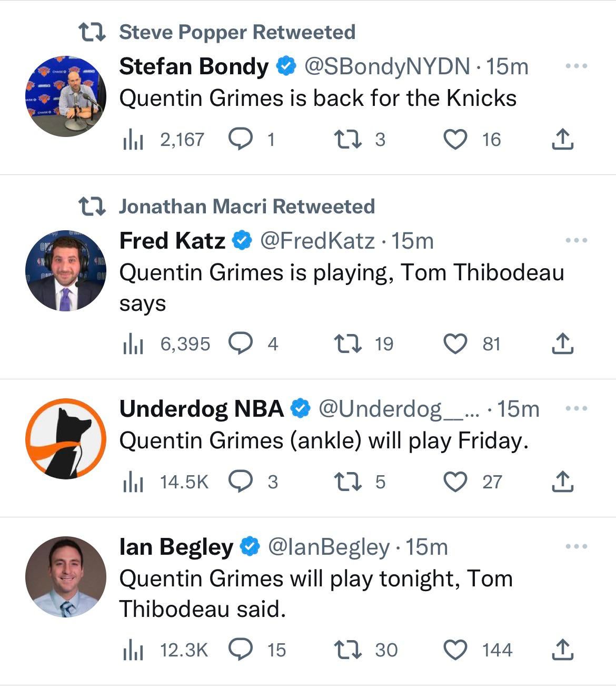Share Ian Begley's tweet
Screen dimensions: 616x687
click(x=562, y=650)
